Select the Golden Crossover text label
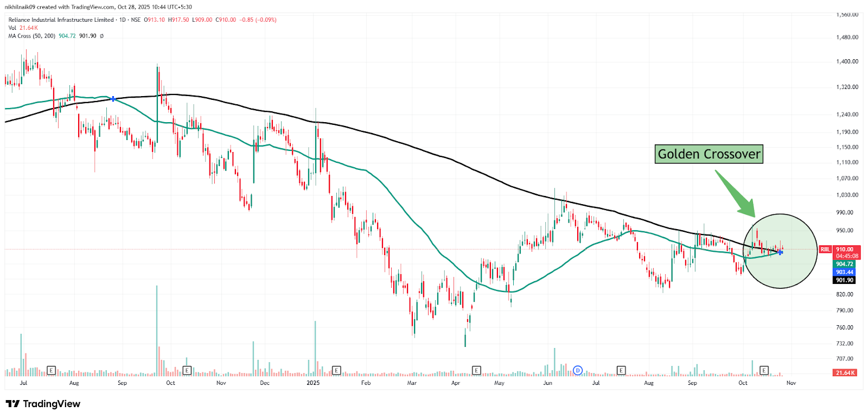Viewport: 868px width, 418px height. 709,154
